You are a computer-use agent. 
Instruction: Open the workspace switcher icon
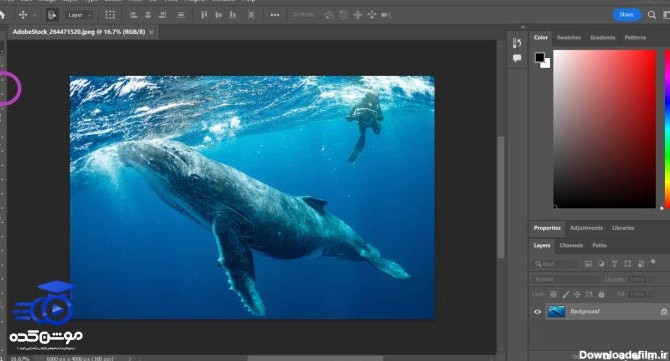pyautogui.click(x=666, y=15)
